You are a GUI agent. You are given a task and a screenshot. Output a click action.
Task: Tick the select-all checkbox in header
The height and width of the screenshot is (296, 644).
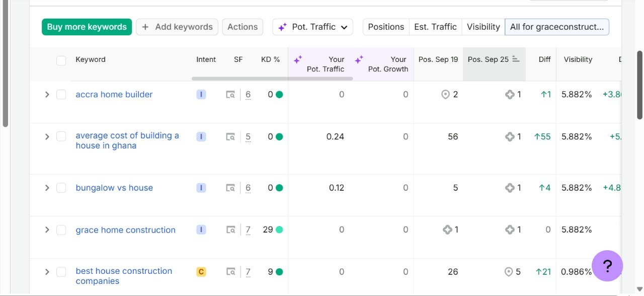61,60
